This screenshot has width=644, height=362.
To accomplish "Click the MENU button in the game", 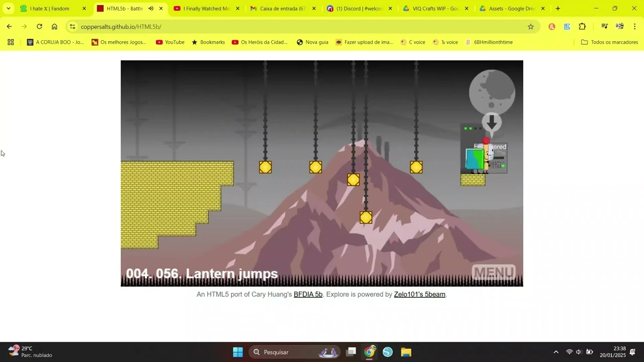I will 494,273.
